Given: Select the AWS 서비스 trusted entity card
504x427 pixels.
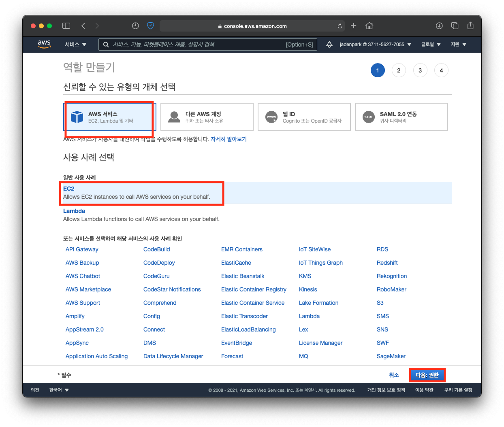Looking at the screenshot, I should (x=110, y=117).
